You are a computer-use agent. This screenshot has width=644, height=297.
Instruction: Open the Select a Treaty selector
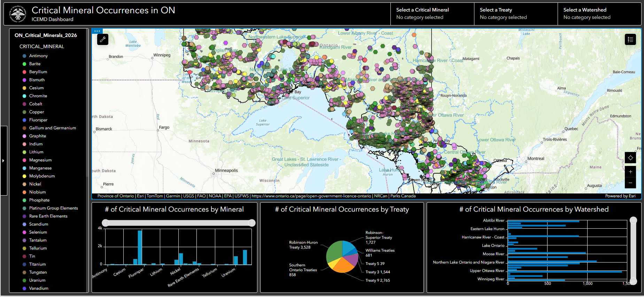coord(515,14)
